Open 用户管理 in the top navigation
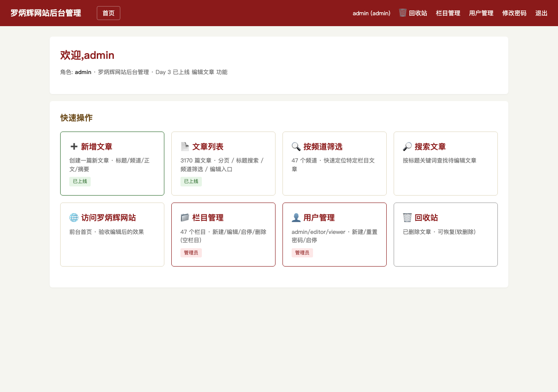The height and width of the screenshot is (392, 558). (481, 13)
